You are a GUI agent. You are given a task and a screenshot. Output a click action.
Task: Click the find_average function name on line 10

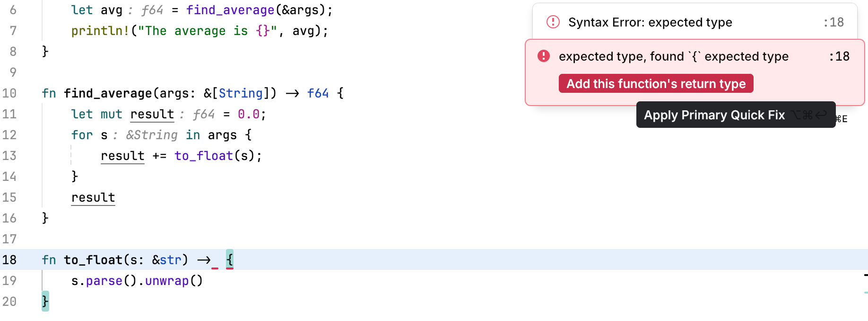(108, 93)
